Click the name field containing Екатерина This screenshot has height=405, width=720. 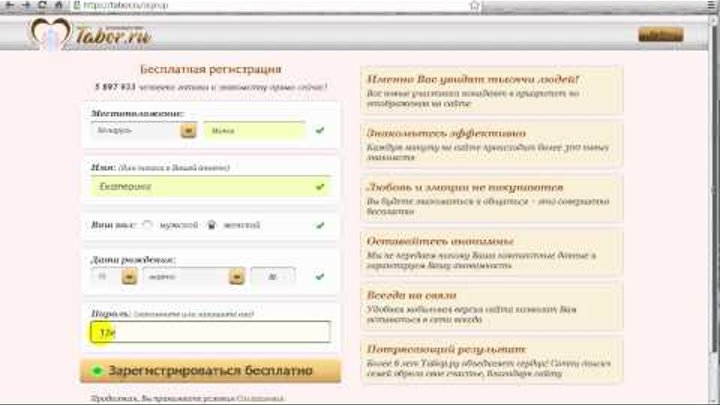(x=210, y=186)
